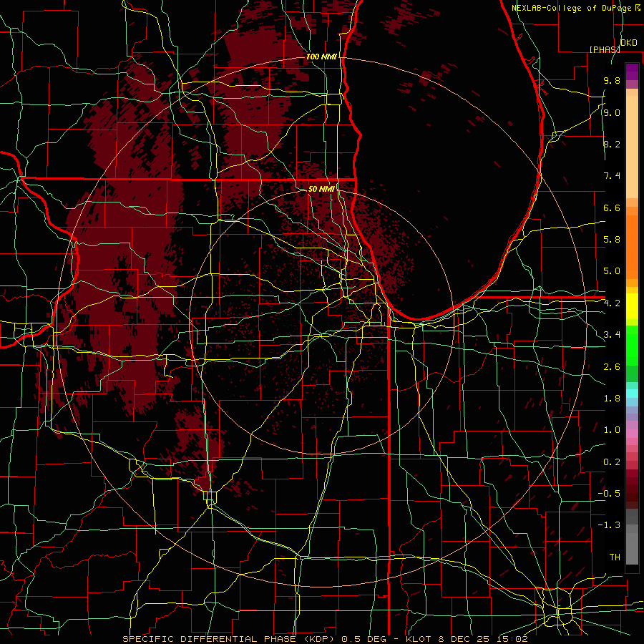Click the 2.6 scale value

click(612, 367)
